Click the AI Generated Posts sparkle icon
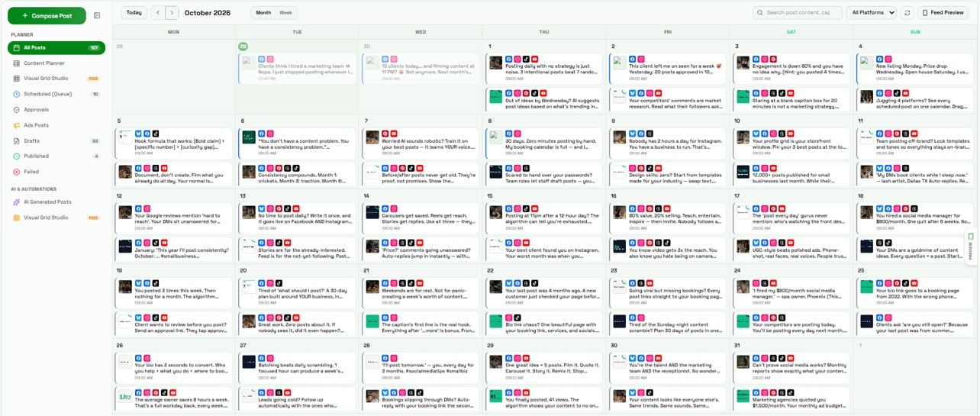Image resolution: width=980 pixels, height=416 pixels. click(x=16, y=202)
